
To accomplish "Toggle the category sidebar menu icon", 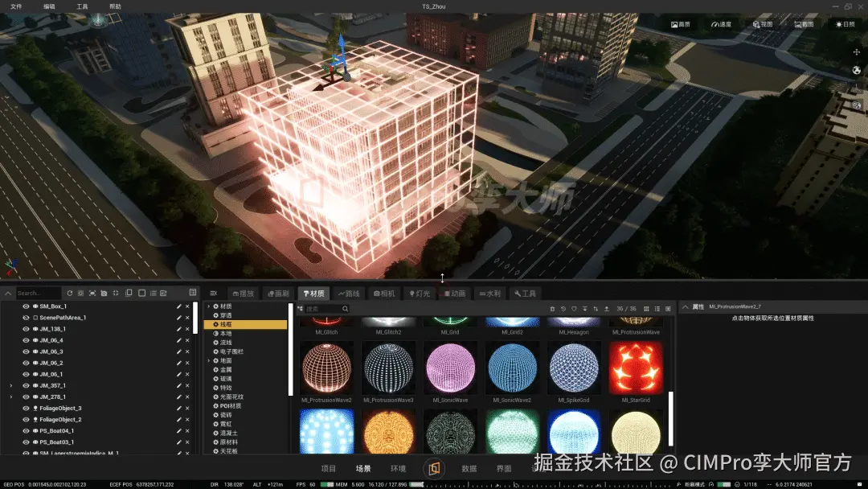I will 214,294.
